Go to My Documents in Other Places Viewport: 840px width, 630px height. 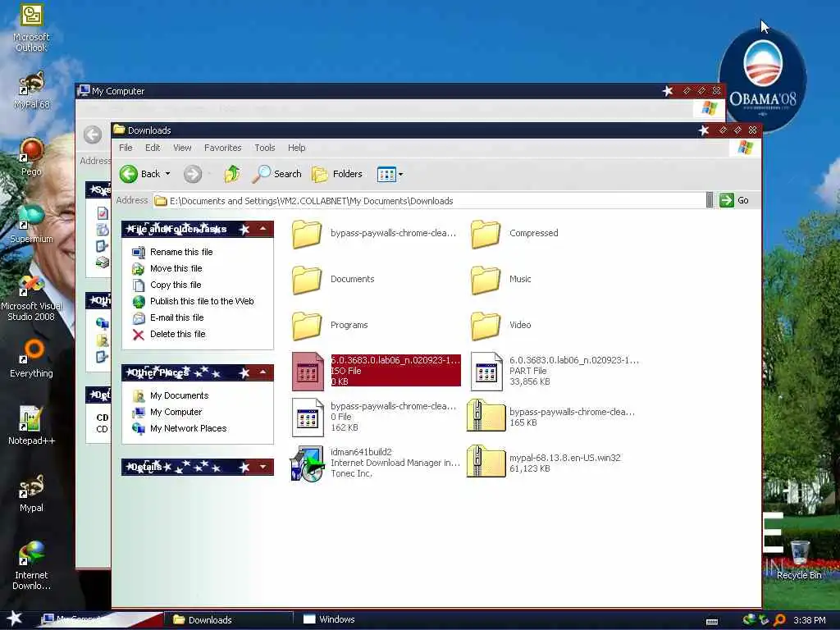coord(179,396)
